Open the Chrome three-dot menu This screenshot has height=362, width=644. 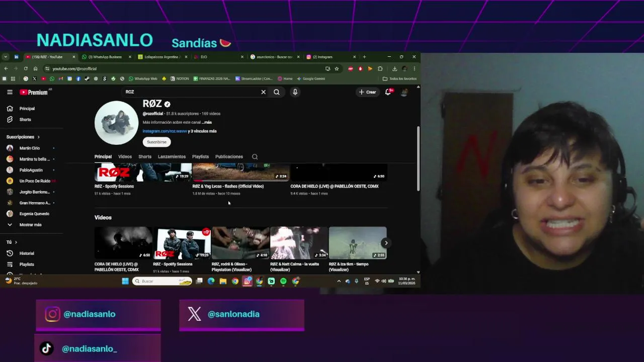414,69
